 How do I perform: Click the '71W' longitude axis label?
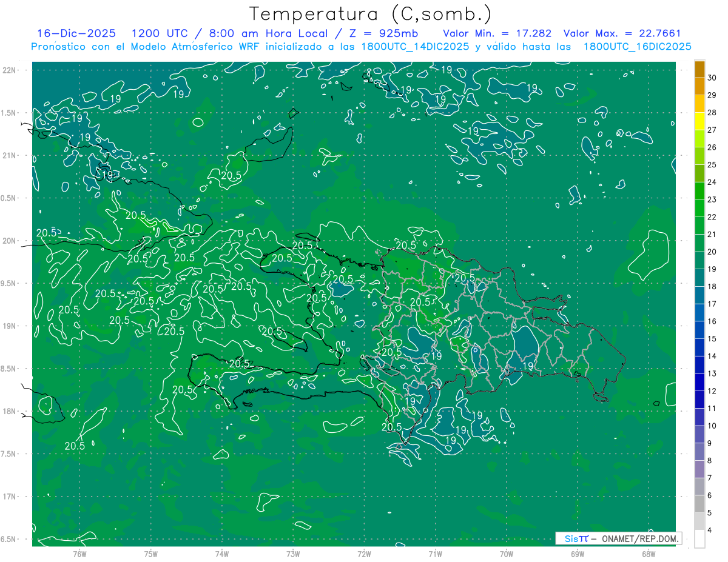click(x=435, y=555)
